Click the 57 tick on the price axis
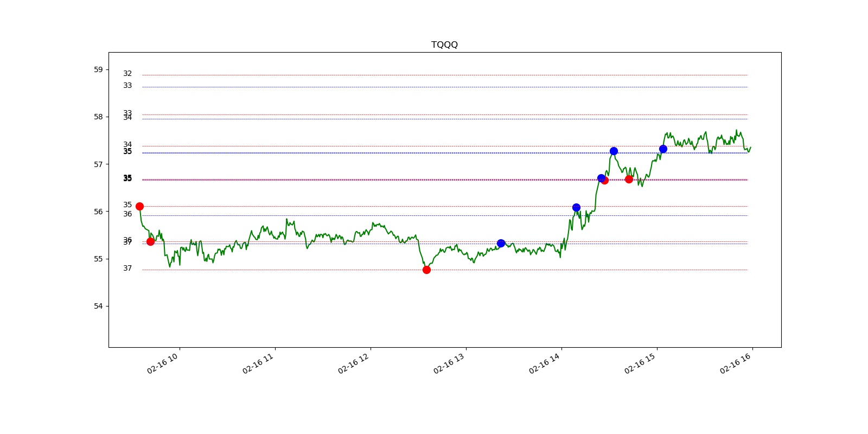The height and width of the screenshot is (434, 868). [x=98, y=164]
